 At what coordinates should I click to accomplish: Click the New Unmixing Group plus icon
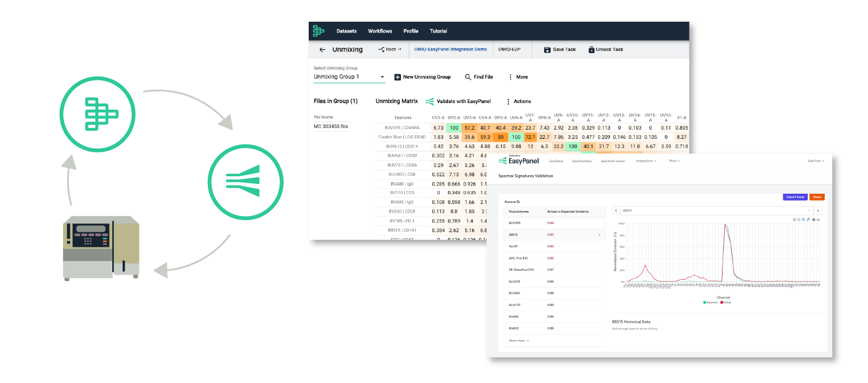pos(398,77)
